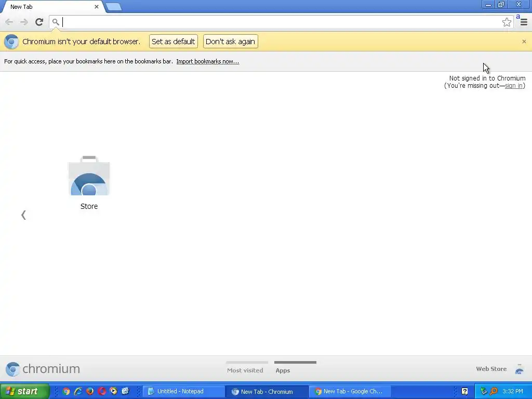Launch Google Chrome from quick launch
The image size is (532, 399).
[66, 391]
